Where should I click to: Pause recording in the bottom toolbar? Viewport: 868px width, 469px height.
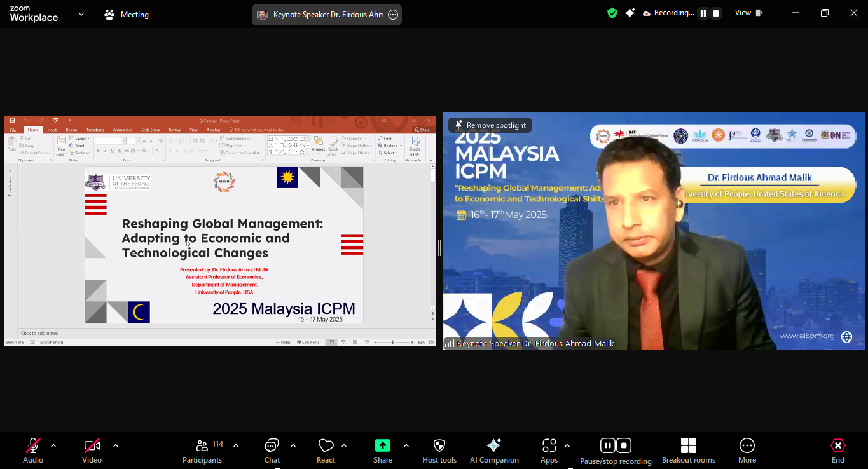point(607,445)
